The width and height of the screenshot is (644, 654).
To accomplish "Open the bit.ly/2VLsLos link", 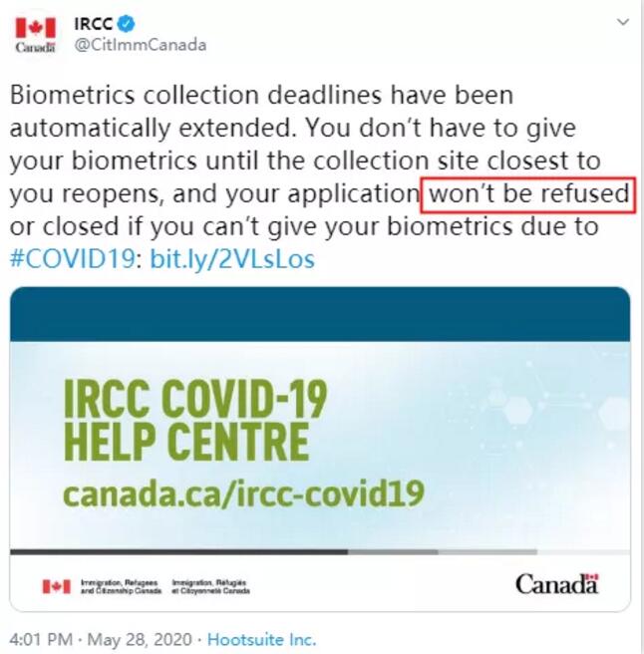I will click(232, 259).
